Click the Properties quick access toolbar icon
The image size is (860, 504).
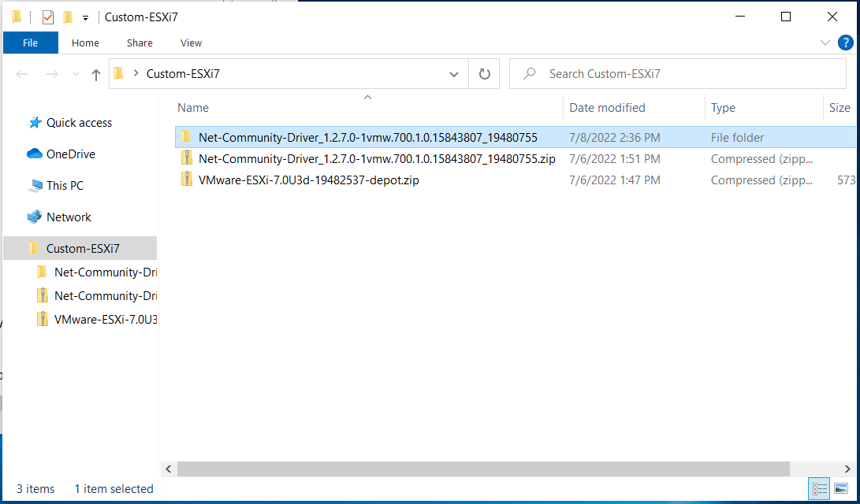coord(48,17)
